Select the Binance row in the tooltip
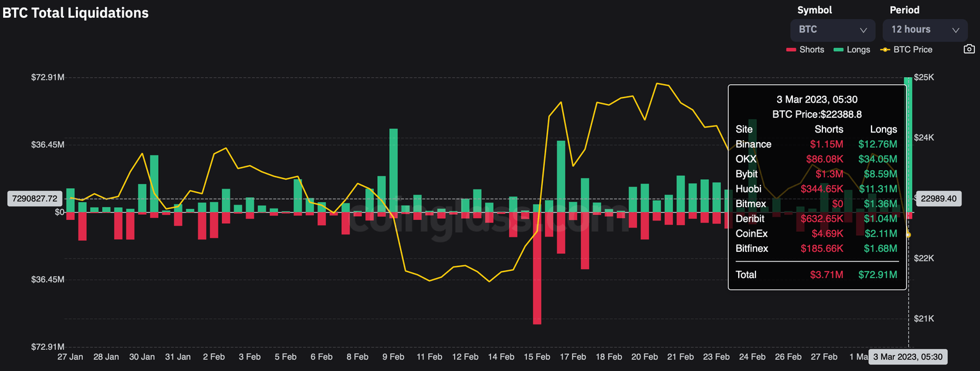Image resolution: width=980 pixels, height=371 pixels. click(x=753, y=144)
